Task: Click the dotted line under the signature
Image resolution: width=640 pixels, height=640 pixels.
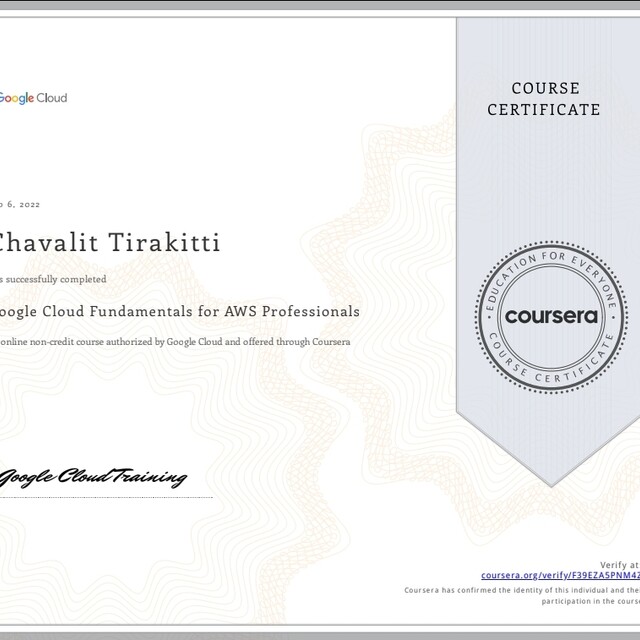Action: pos(105,497)
